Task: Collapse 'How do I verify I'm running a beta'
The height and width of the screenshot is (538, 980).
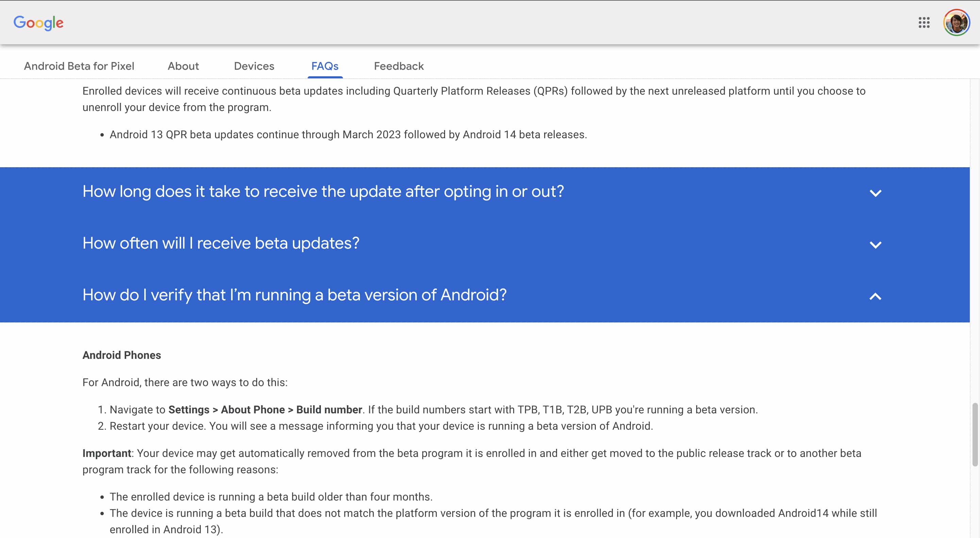Action: (x=294, y=295)
